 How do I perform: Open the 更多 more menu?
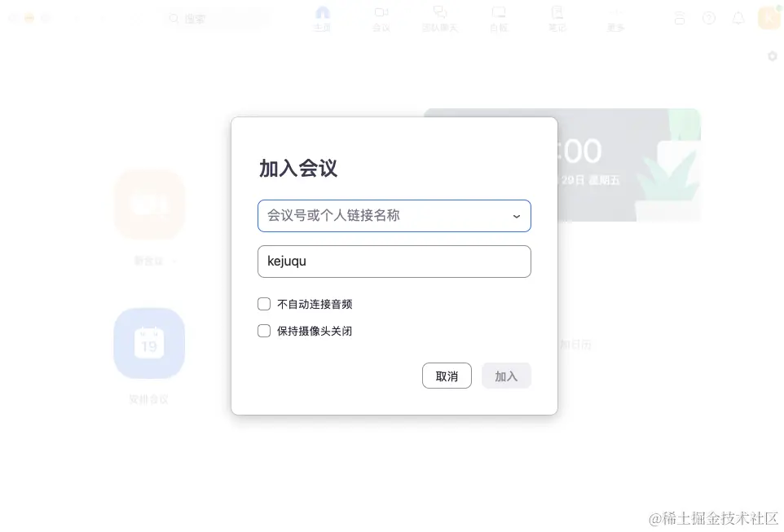click(615, 19)
